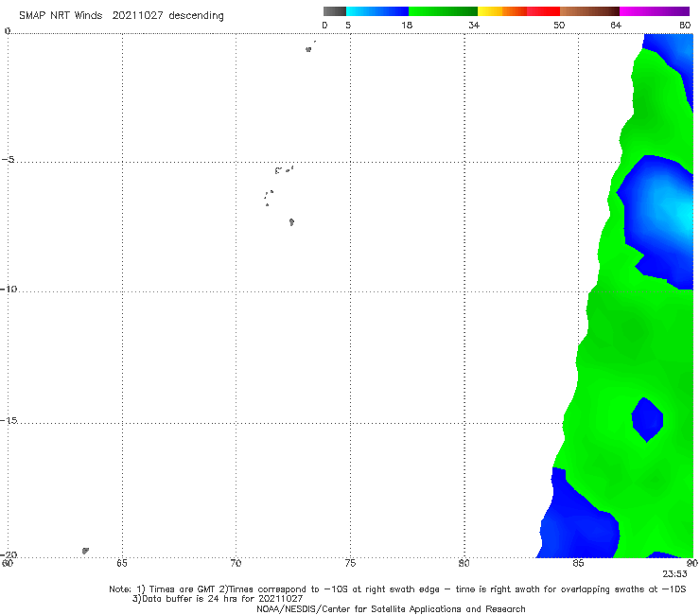Click the latitude axis label '-15'
700x615 pixels.
pyautogui.click(x=9, y=420)
